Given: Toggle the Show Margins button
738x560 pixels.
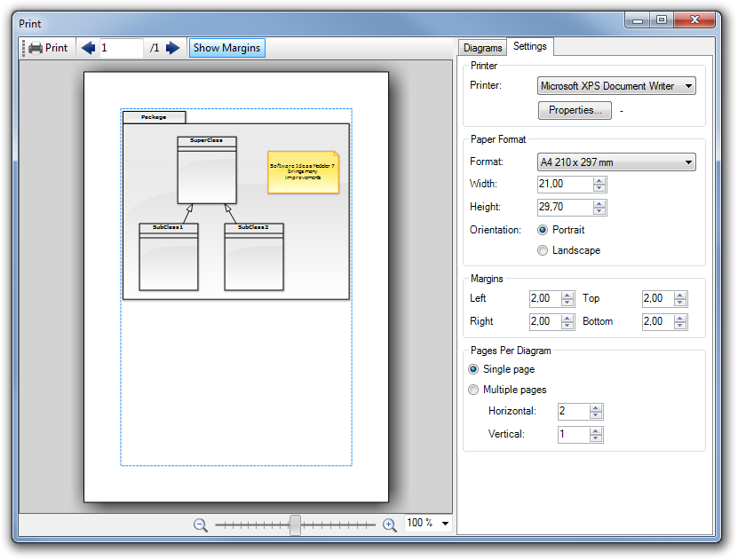Looking at the screenshot, I should (x=226, y=48).
